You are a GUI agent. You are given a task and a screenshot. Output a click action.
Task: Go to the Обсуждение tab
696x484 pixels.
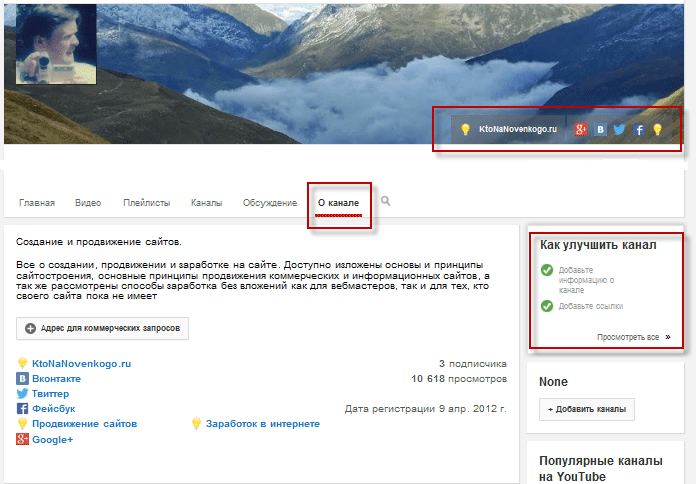click(x=269, y=203)
